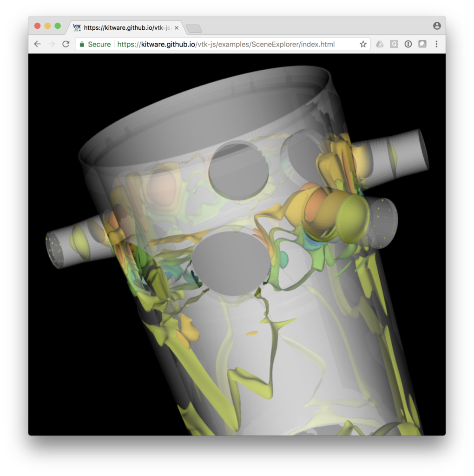Click the address bar URL text

tap(225, 44)
